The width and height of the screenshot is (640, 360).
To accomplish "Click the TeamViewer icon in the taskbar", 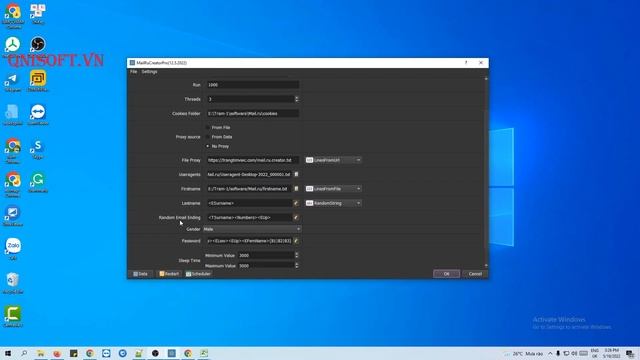I will (106, 353).
